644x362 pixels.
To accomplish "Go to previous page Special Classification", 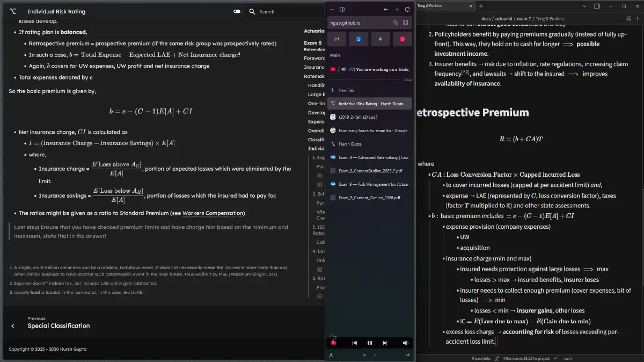I will [58, 325].
